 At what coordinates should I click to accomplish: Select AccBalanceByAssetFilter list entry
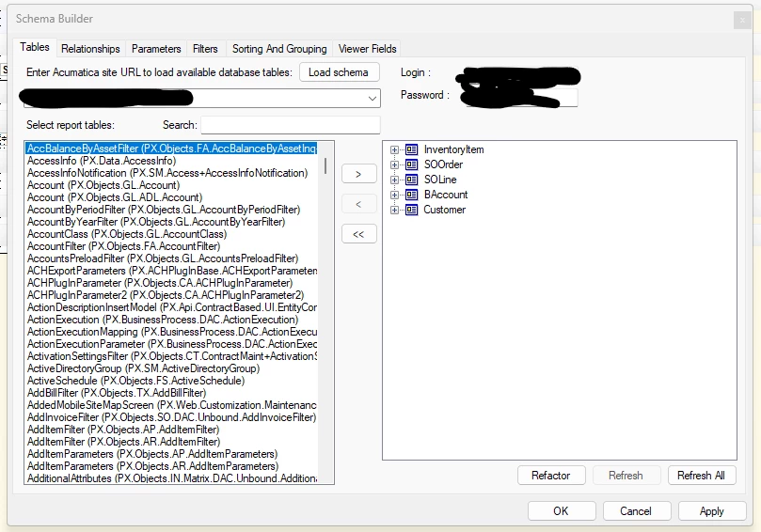[172, 149]
